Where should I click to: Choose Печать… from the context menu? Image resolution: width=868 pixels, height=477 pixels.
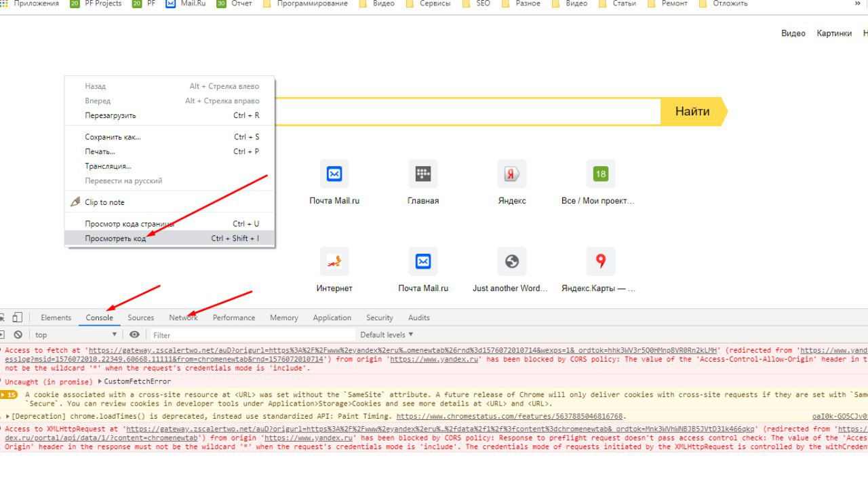click(x=170, y=151)
